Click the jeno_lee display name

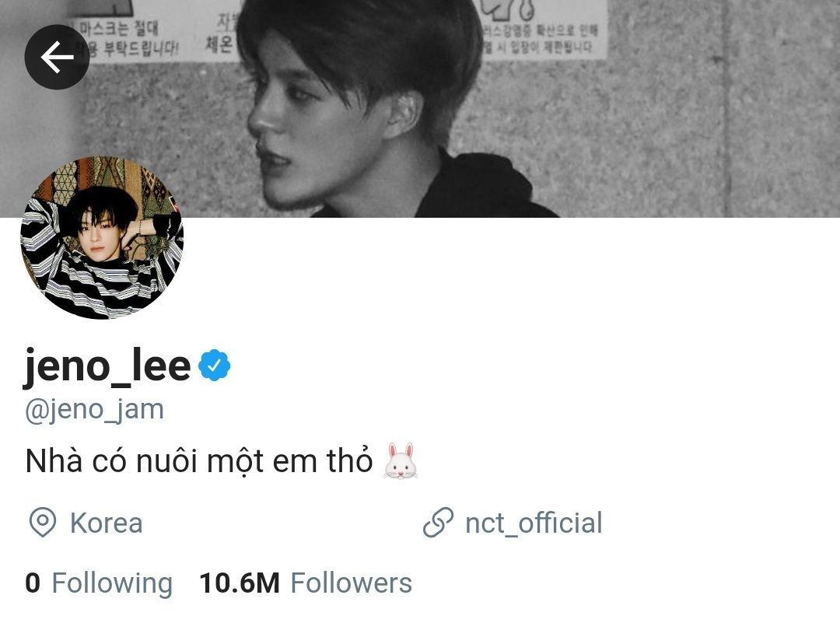point(107,366)
